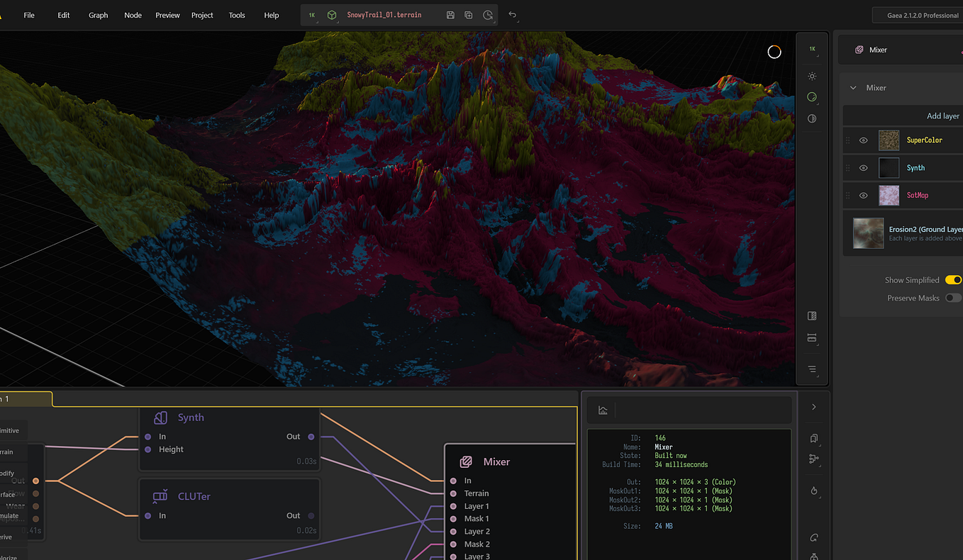
Task: Click the Add layer button
Action: tap(942, 116)
